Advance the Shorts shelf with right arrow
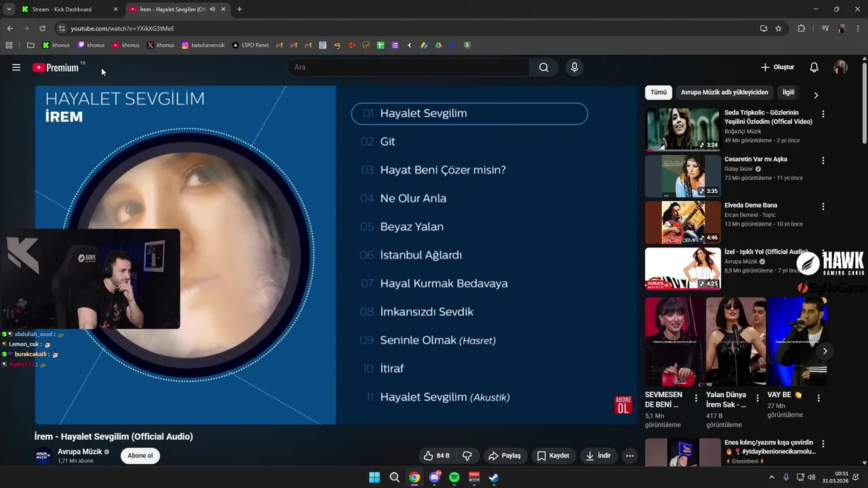Image resolution: width=868 pixels, height=488 pixels. (x=825, y=351)
